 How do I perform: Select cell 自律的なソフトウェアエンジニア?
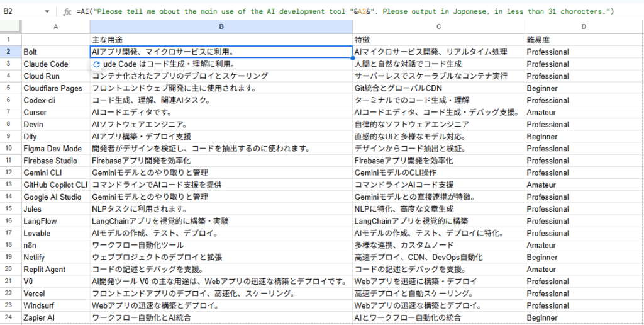click(x=438, y=124)
